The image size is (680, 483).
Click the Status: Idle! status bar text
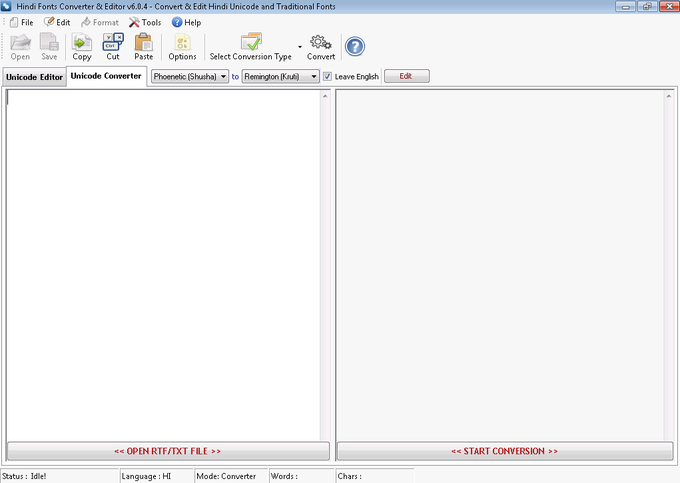(24, 476)
